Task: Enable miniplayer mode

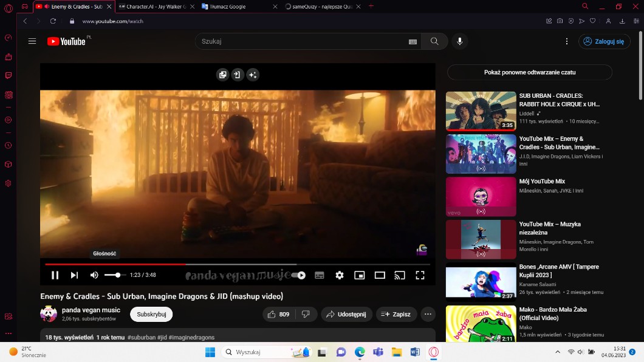Action: (x=360, y=275)
